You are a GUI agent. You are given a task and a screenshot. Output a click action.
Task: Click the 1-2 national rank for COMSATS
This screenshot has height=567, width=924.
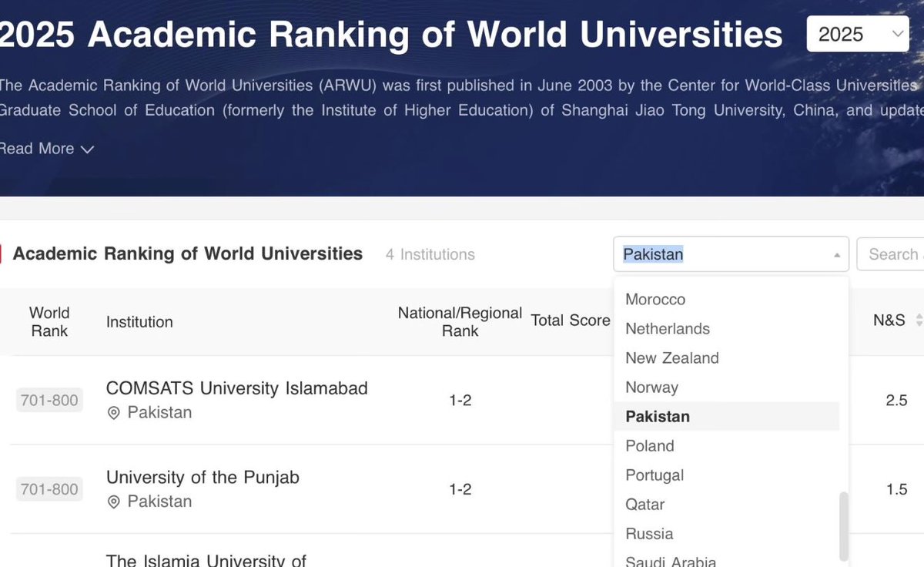(x=460, y=401)
